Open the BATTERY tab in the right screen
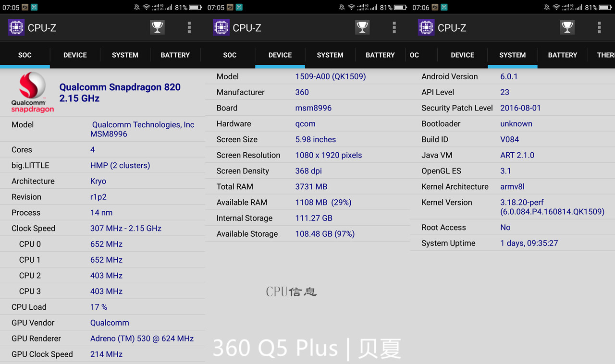Image resolution: width=615 pixels, height=364 pixels. (563, 55)
